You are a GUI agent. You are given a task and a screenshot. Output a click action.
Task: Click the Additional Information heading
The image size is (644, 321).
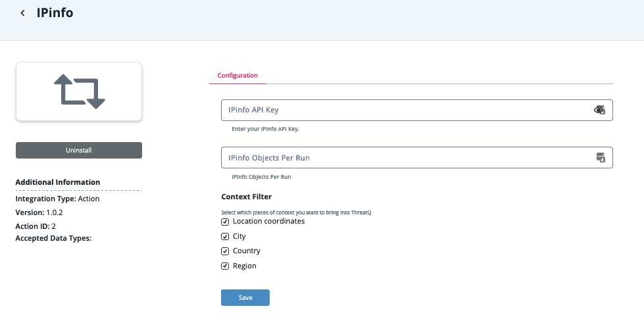point(58,182)
